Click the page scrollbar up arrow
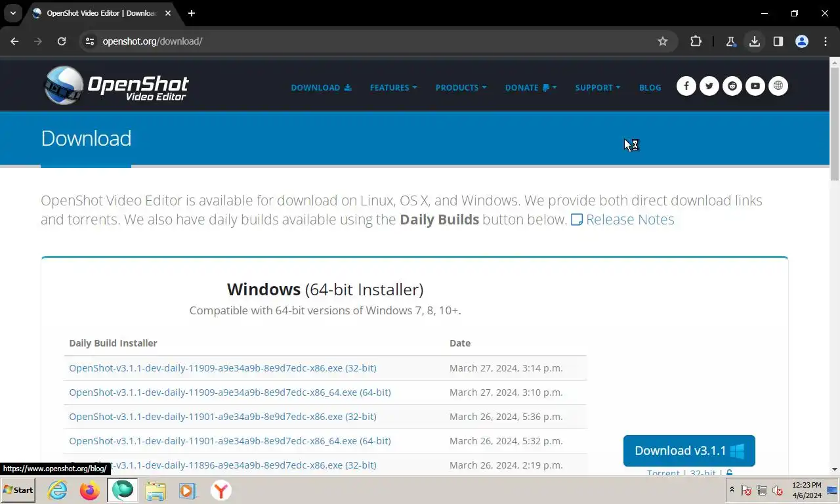Image resolution: width=840 pixels, height=504 pixels. [835, 63]
